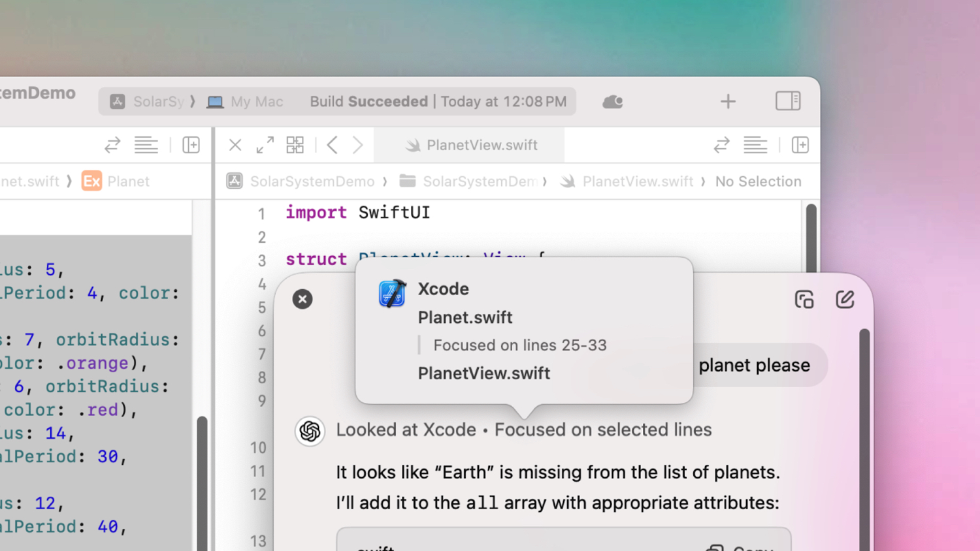Click No Selection in the jump bar
Viewport: 980px width, 551px height.
click(x=758, y=181)
